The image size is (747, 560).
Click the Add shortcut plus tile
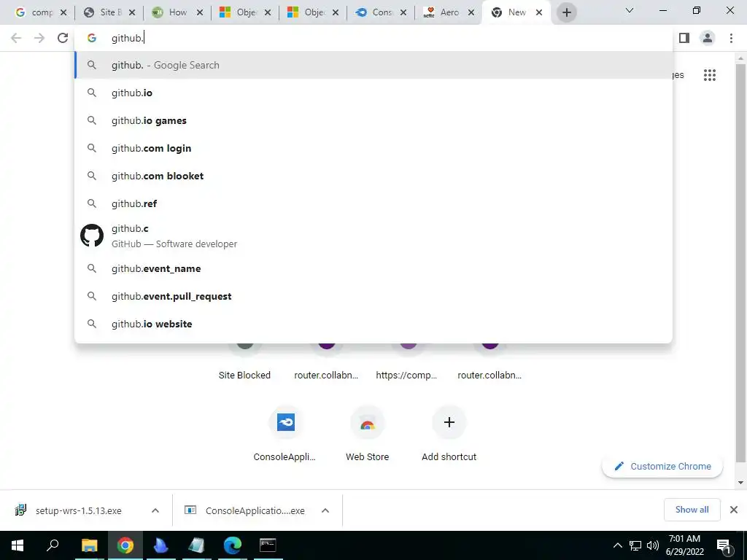tap(449, 422)
